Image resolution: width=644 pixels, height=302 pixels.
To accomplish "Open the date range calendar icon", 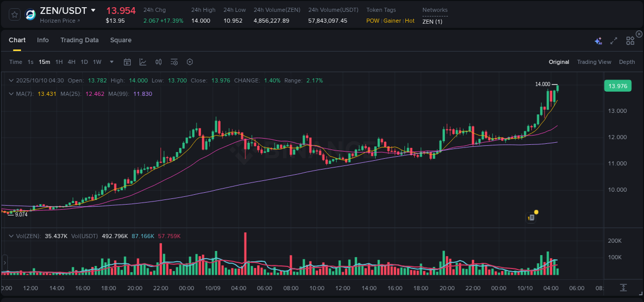I will coord(127,61).
